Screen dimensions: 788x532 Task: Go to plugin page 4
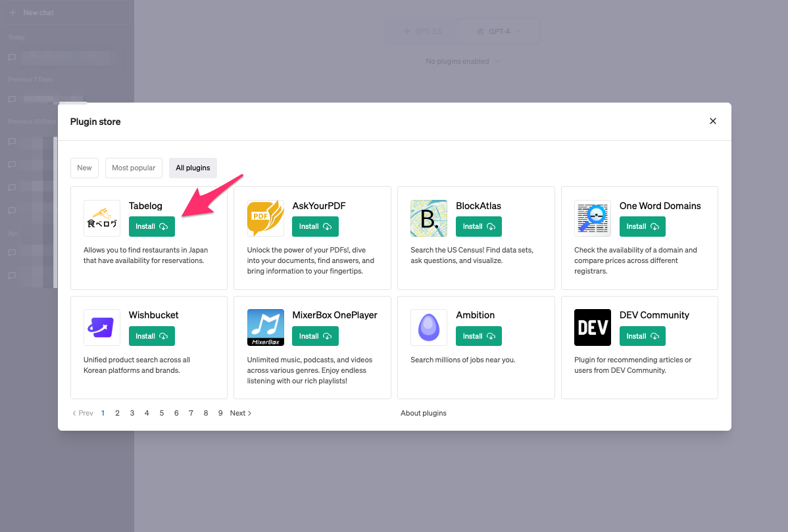coord(147,413)
